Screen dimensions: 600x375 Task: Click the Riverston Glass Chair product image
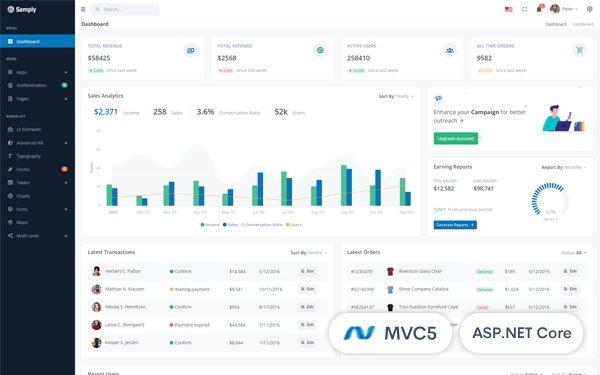point(390,271)
